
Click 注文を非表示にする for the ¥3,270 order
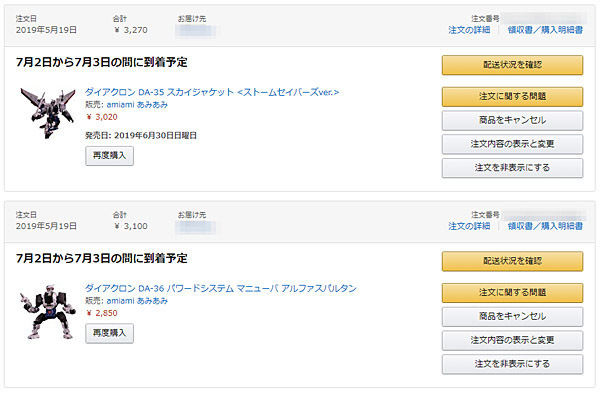pyautogui.click(x=512, y=168)
